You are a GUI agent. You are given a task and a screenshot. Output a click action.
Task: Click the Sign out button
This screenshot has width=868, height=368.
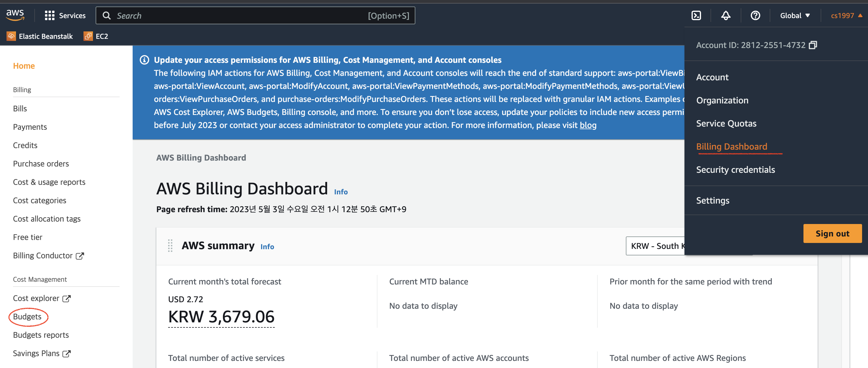(832, 233)
